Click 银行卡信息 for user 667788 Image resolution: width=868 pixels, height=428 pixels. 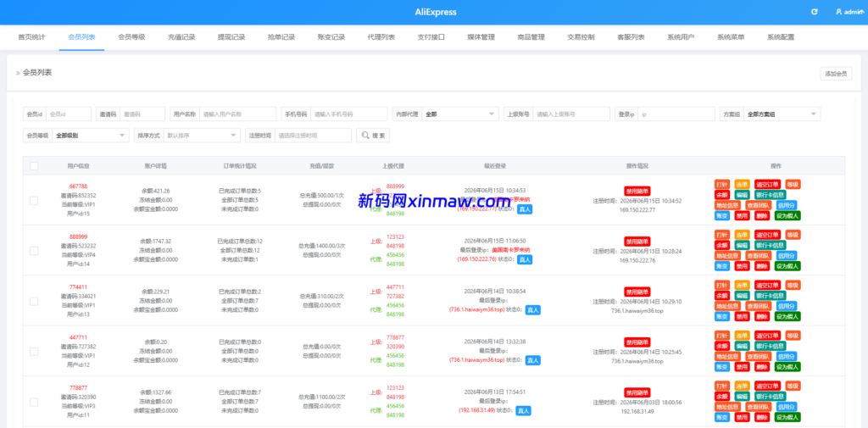[770, 195]
